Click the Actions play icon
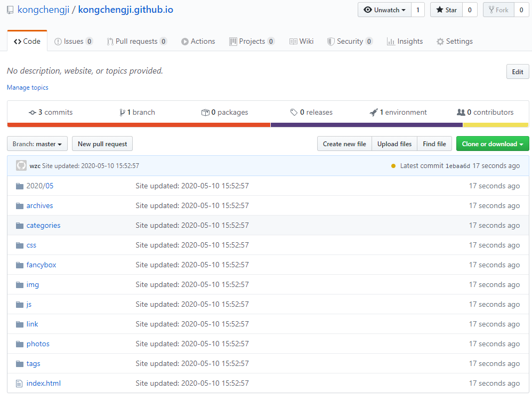 click(x=185, y=42)
